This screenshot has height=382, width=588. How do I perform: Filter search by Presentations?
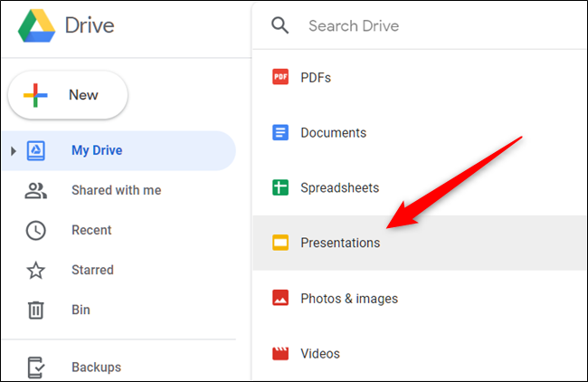click(340, 243)
